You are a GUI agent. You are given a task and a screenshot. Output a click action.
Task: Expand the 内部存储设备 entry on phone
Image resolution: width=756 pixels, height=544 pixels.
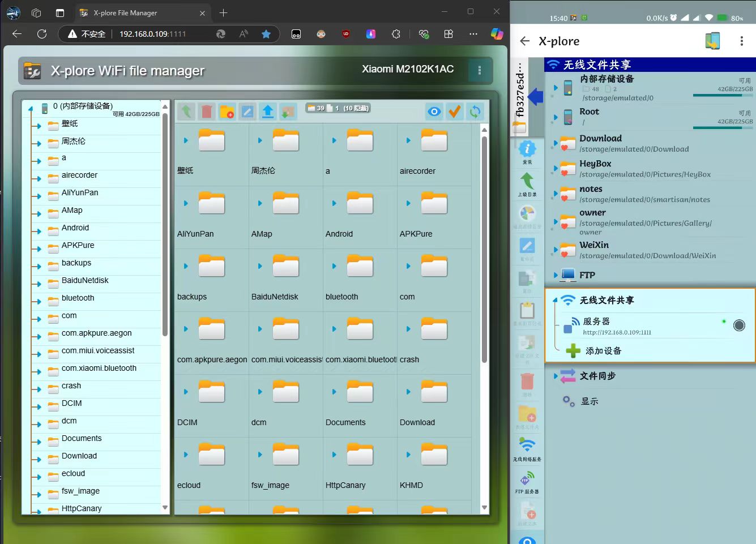(556, 88)
